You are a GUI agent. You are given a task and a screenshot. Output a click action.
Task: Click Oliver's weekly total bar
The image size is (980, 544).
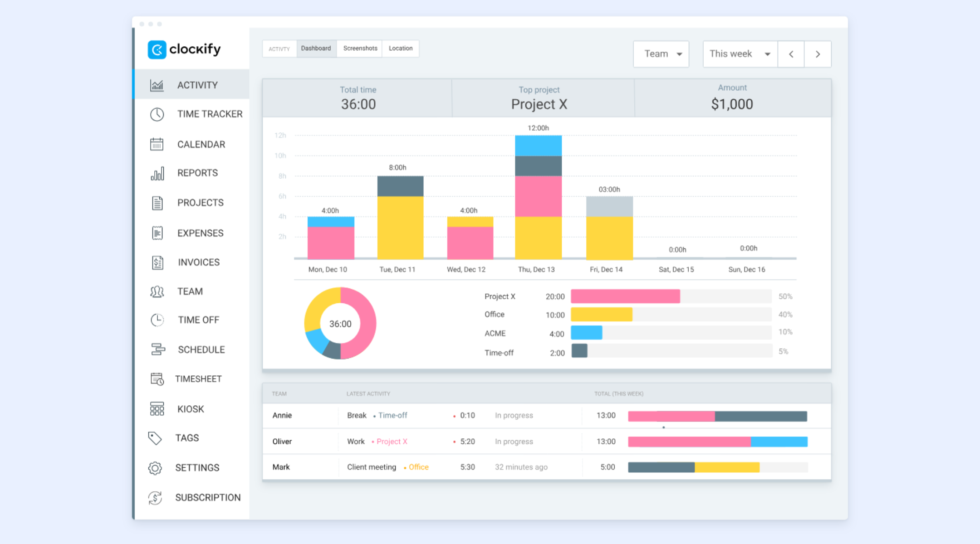click(x=717, y=442)
